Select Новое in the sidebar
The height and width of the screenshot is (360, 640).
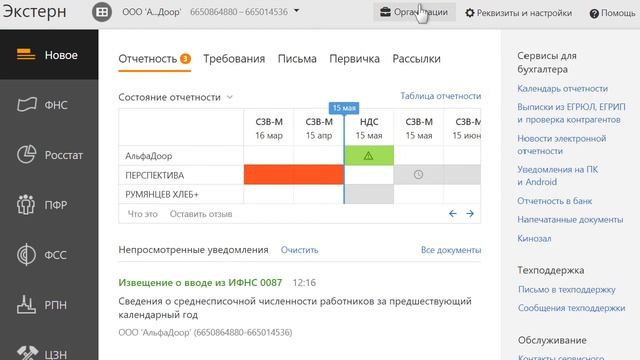pyautogui.click(x=49, y=55)
